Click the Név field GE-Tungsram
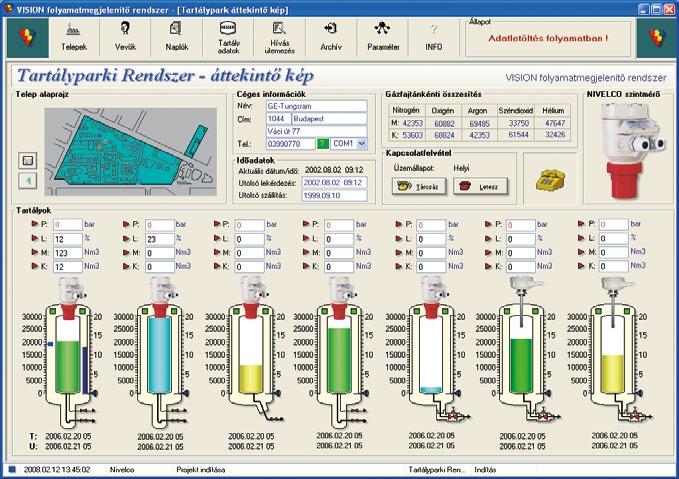This screenshot has width=679, height=479. 317,106
